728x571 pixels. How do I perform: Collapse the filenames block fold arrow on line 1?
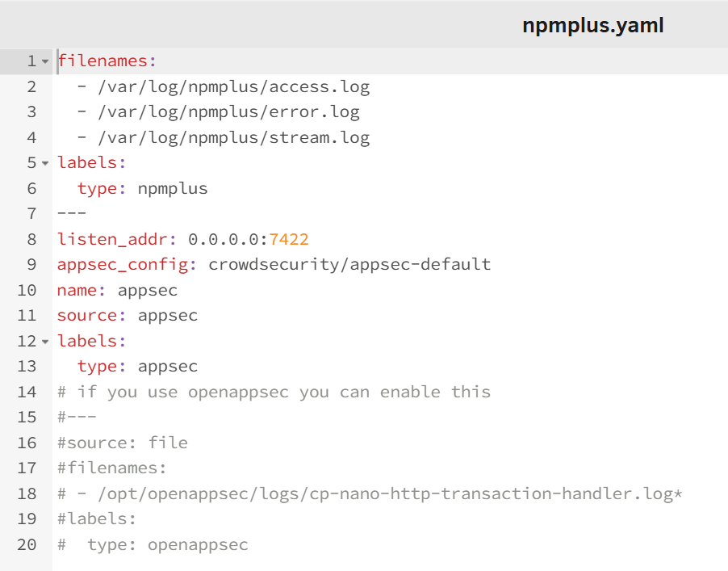click(45, 61)
